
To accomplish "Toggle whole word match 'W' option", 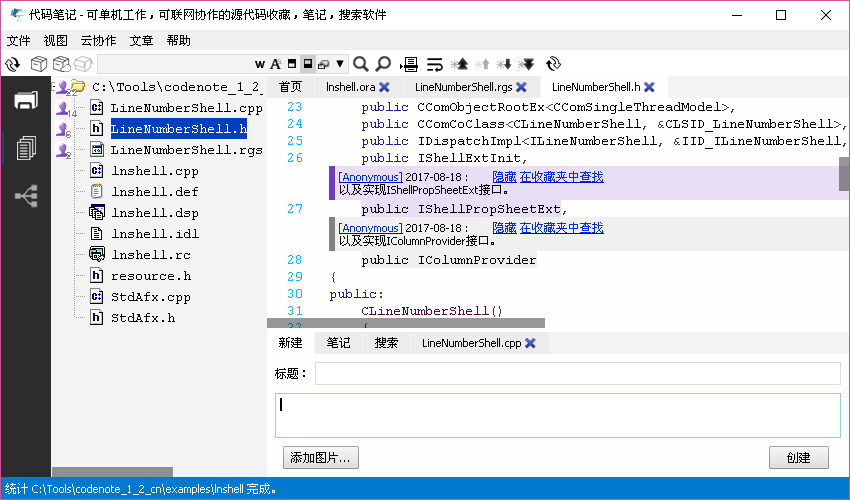I will [260, 64].
